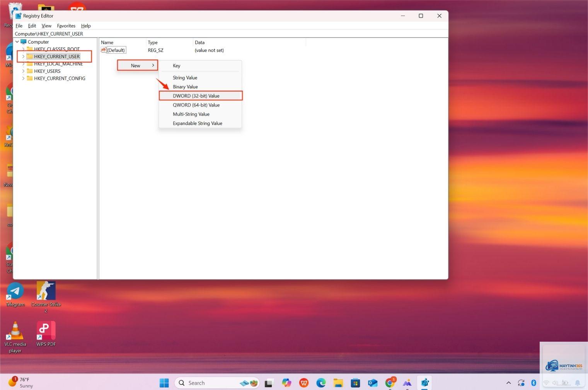The height and width of the screenshot is (390, 588).
Task: Click the New context menu item
Action: click(x=138, y=65)
